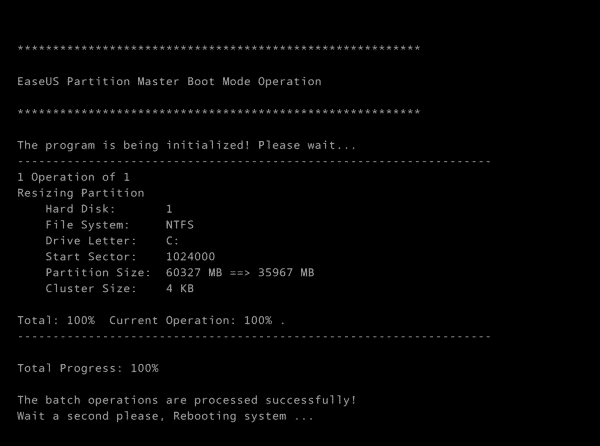The width and height of the screenshot is (600, 446).
Task: Click the upper dashed separator line
Action: point(254,161)
